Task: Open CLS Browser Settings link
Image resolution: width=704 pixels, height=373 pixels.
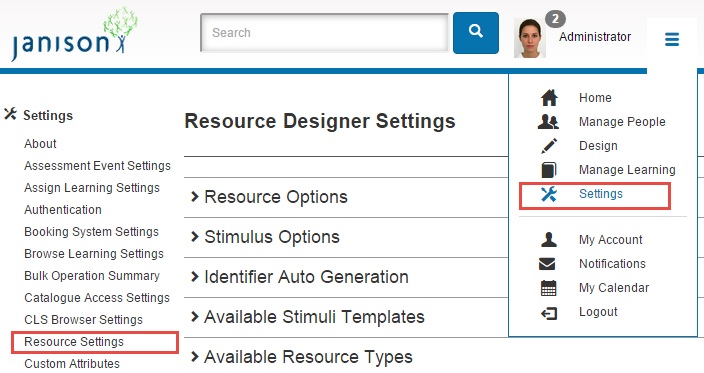Action: pos(84,320)
